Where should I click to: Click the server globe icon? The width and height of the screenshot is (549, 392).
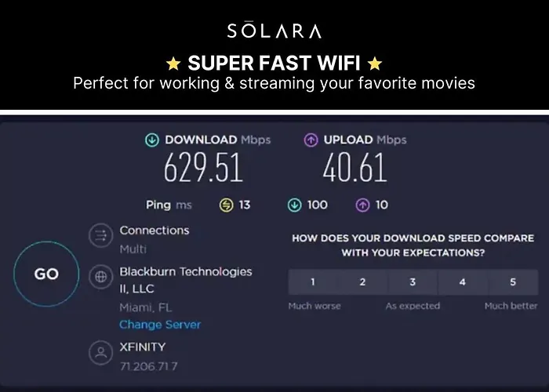point(100,277)
